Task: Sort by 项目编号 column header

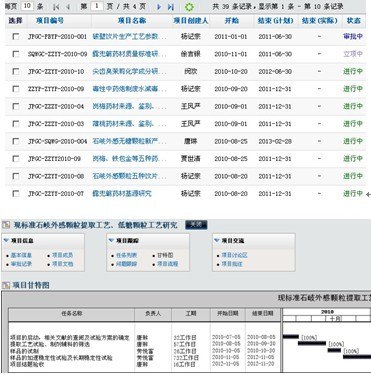Action: 50,21
